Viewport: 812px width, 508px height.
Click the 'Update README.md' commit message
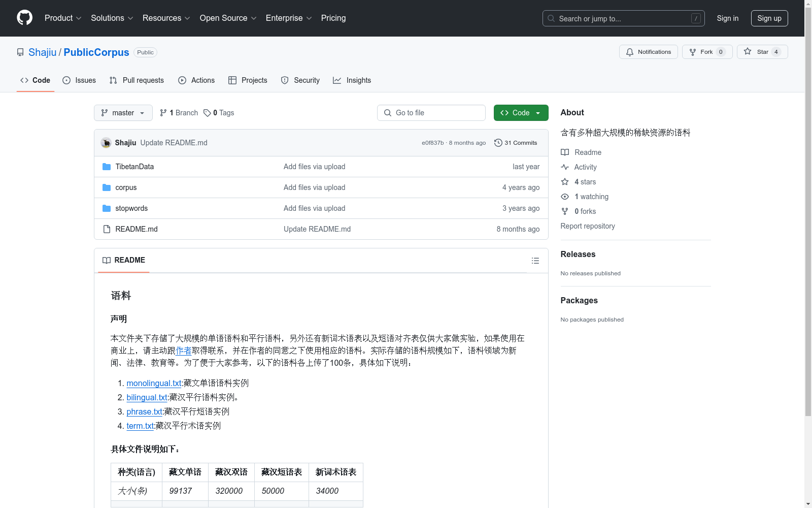(x=174, y=143)
